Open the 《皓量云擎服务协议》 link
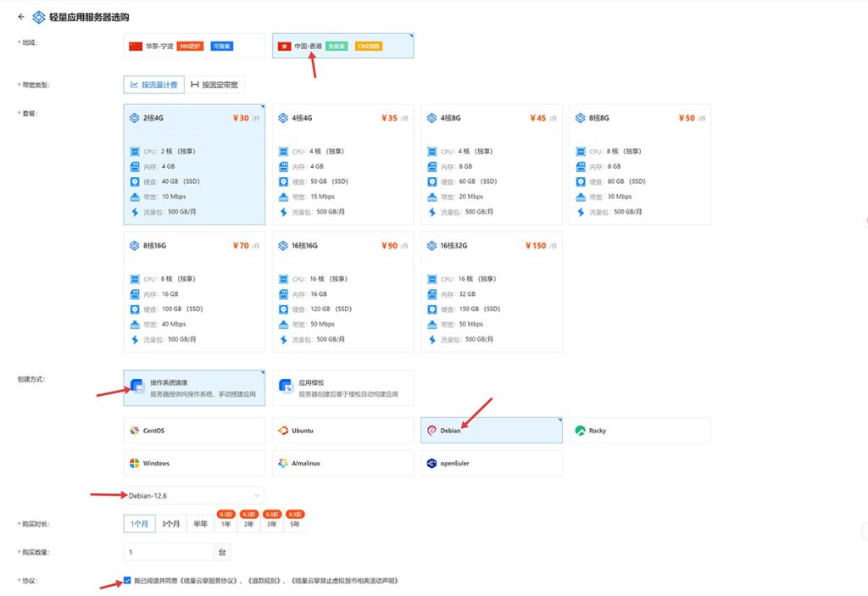This screenshot has height=596, width=868. [210, 581]
